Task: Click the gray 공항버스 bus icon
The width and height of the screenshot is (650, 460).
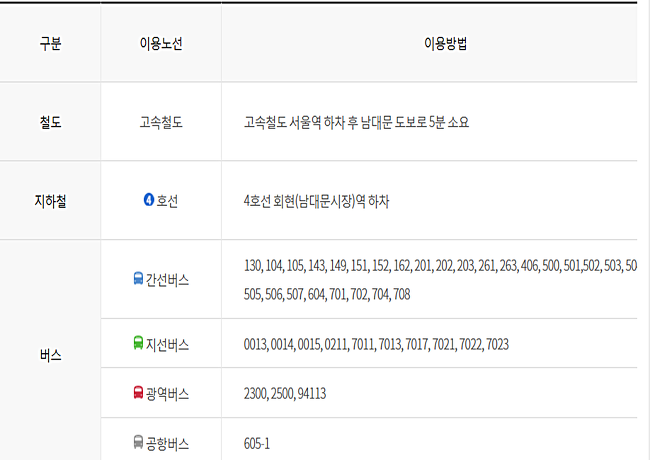Action: (138, 442)
